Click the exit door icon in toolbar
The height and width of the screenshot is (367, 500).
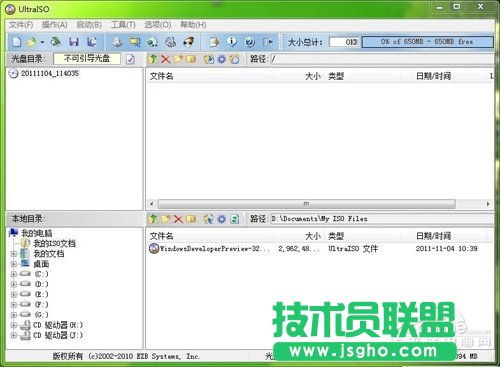pyautogui.click(x=268, y=42)
